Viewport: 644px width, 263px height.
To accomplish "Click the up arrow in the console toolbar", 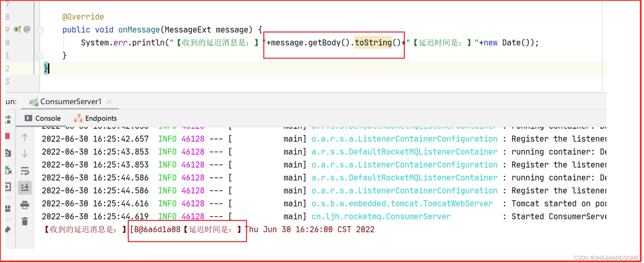I will coord(25,137).
